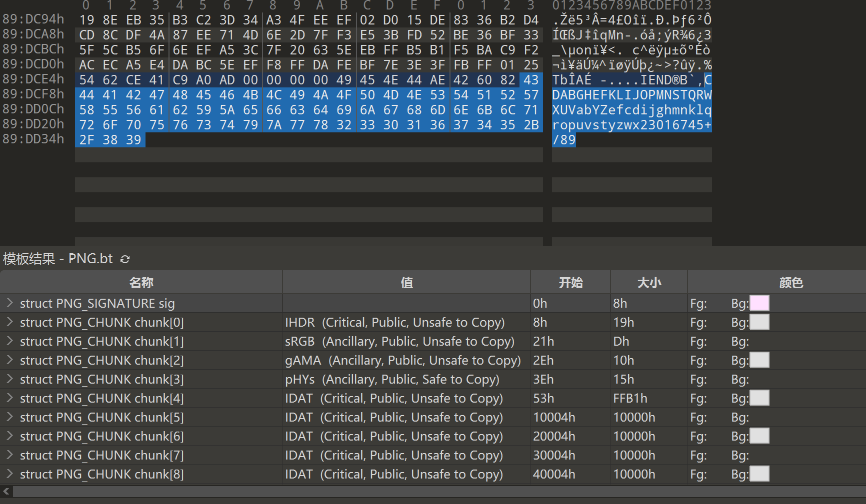The image size is (866, 504).
Task: Click the Bg color swatch of chunk[0]
Action: click(x=759, y=322)
